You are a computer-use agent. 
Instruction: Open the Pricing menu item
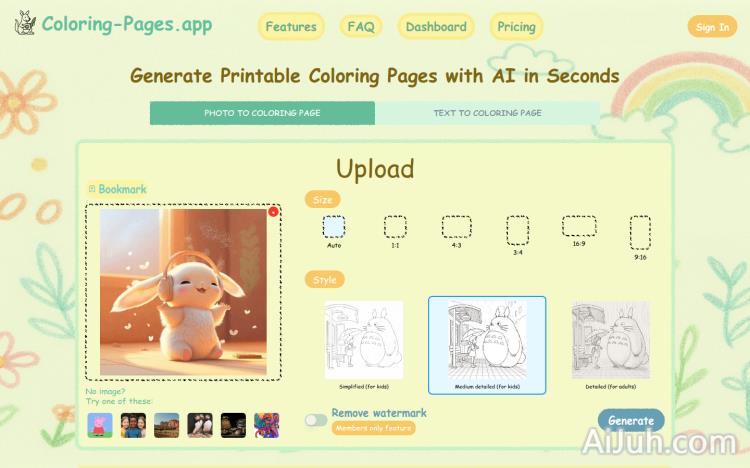tap(516, 26)
